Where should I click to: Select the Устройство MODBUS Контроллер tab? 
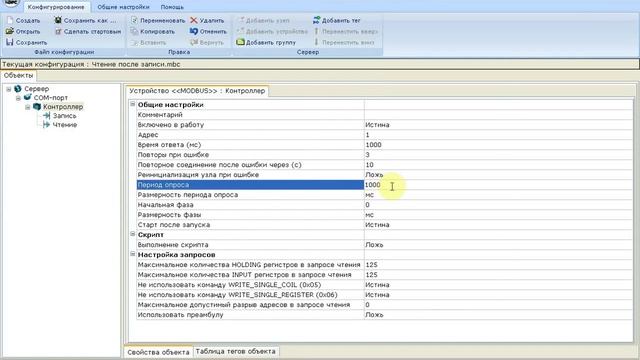pyautogui.click(x=197, y=91)
